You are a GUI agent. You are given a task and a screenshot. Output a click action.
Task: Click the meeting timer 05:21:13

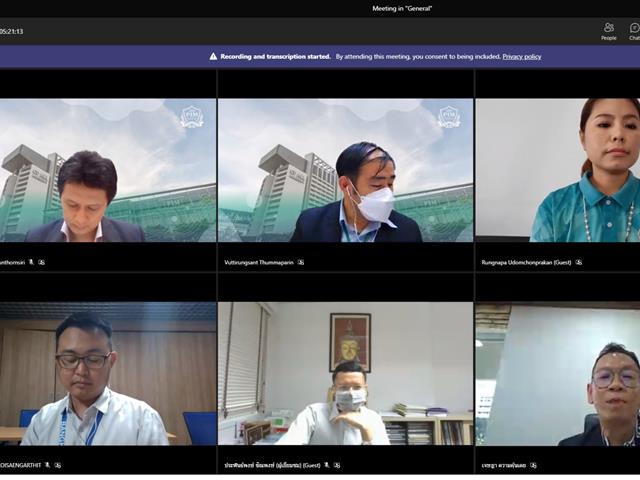coord(11,31)
